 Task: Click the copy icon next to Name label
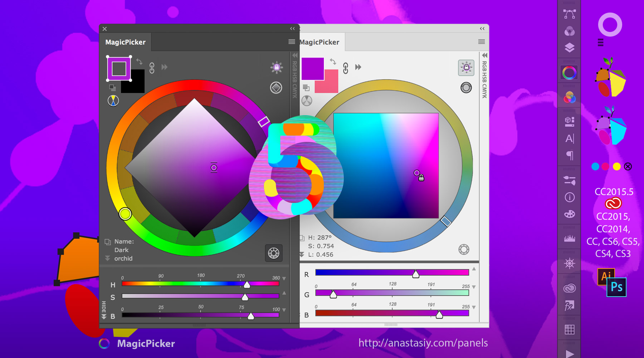[108, 242]
